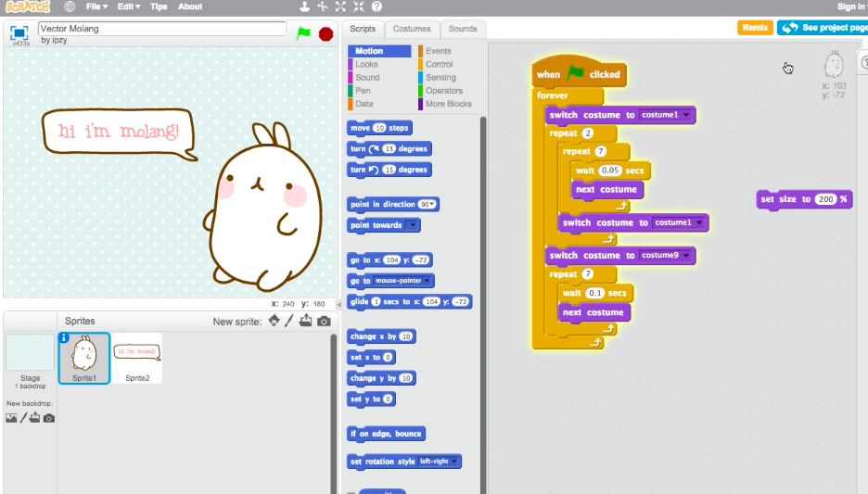Upload backdrop from file
The image size is (868, 494).
point(35,418)
